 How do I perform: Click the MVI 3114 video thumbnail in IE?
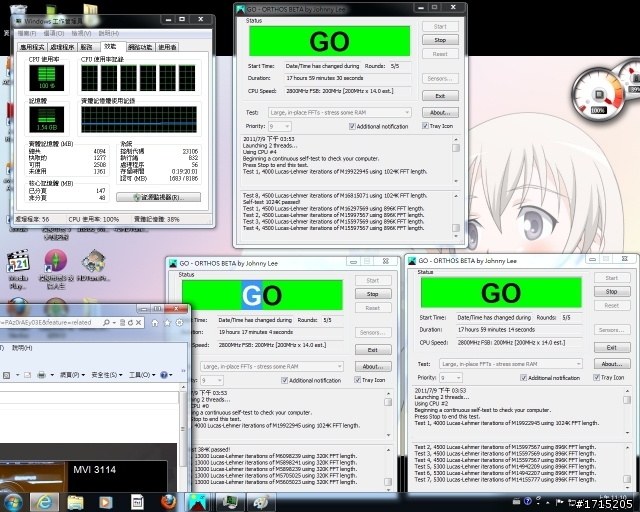[x=33, y=476]
